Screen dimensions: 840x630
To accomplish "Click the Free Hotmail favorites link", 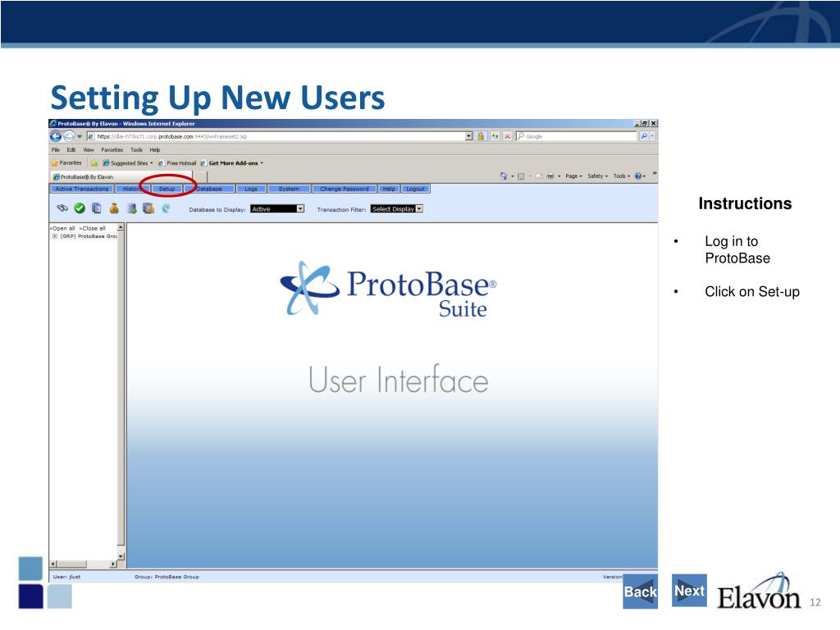I will point(177,163).
